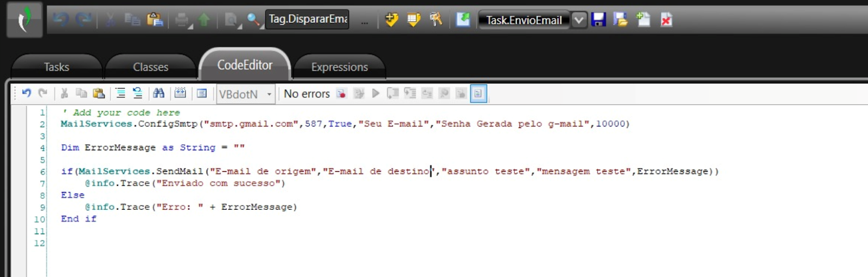Click the ' Add your code here comment
The image size is (868, 277).
point(121,113)
